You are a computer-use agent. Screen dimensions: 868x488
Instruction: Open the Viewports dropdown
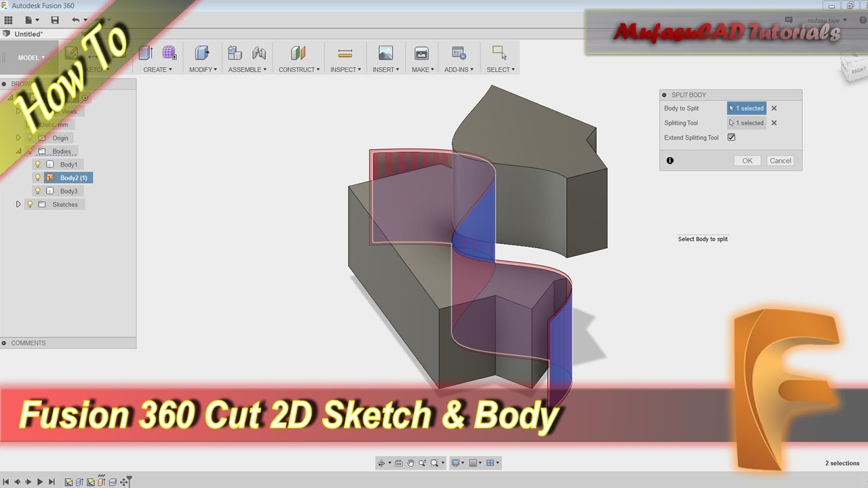pos(498,463)
